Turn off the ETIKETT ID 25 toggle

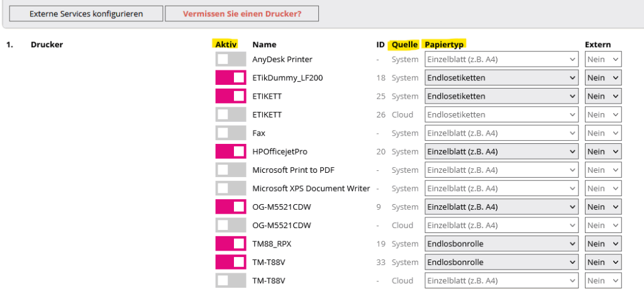(x=230, y=96)
